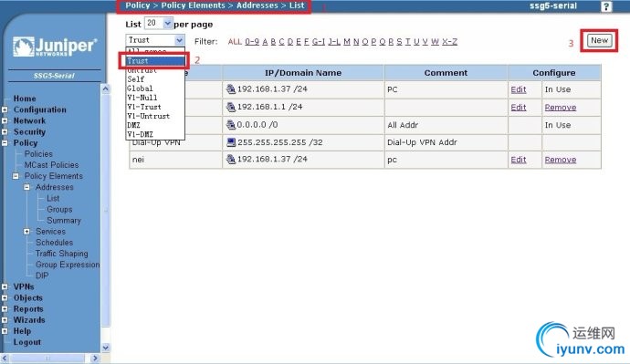The image size is (630, 364).
Task: Open Traffic Shaping in the tree
Action: 61,254
